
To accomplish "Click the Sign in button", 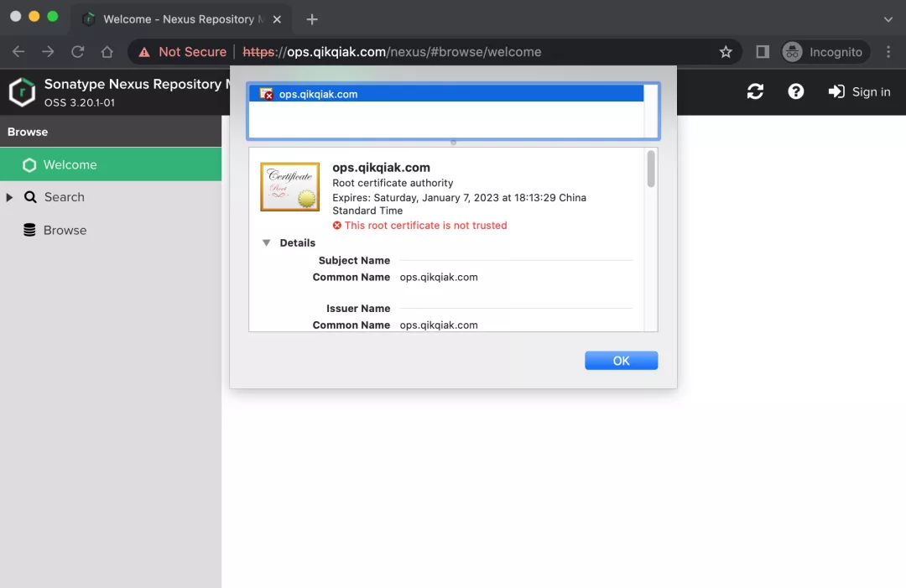I will (x=859, y=91).
